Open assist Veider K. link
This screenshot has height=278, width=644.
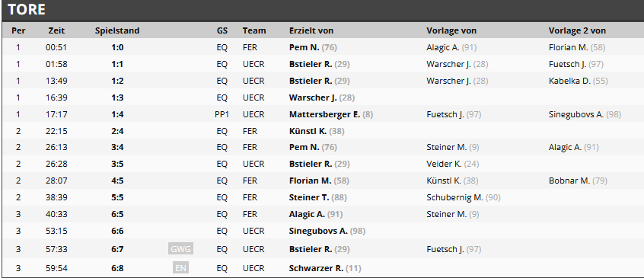tap(444, 164)
